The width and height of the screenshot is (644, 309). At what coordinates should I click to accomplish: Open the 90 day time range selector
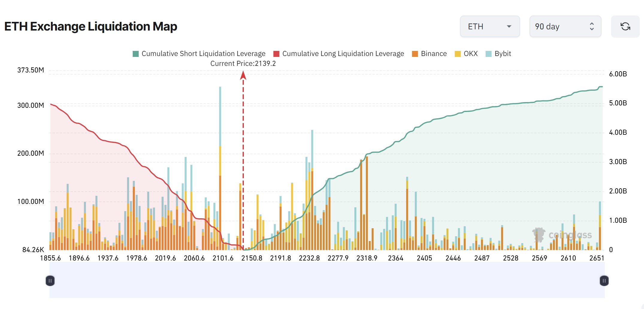pos(565,26)
